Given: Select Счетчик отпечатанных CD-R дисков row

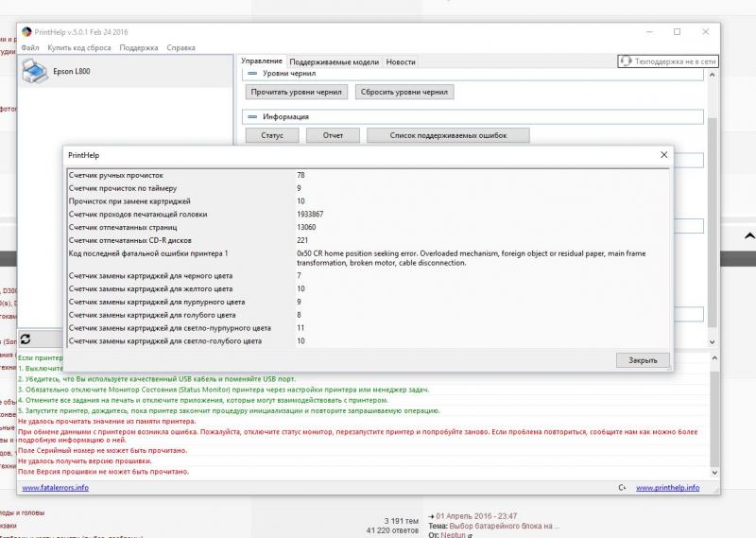Looking at the screenshot, I should tap(369, 240).
